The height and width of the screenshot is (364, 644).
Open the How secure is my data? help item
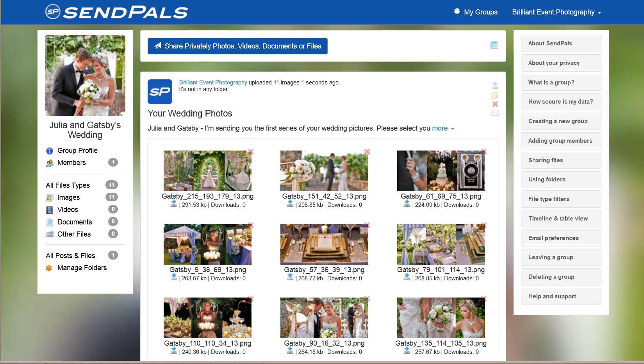(561, 102)
